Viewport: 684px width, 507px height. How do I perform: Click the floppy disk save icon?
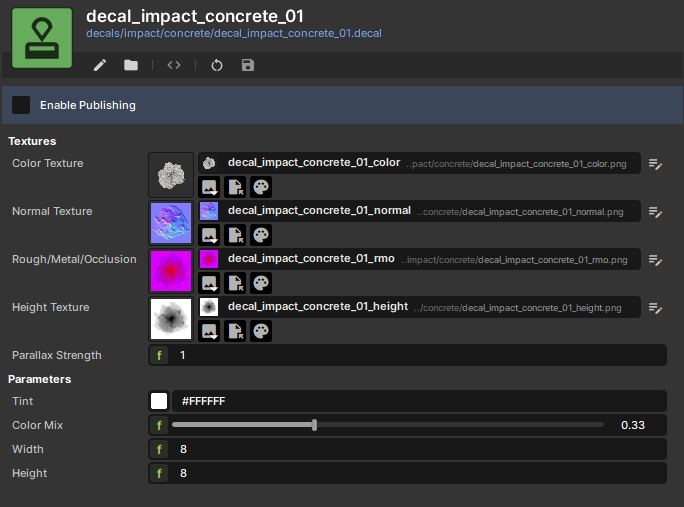coord(248,65)
